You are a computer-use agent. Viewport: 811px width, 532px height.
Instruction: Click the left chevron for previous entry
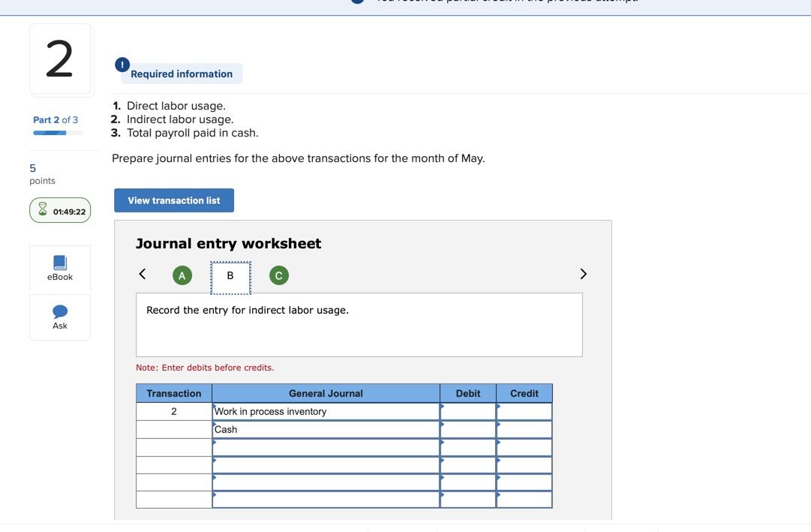[x=142, y=274]
